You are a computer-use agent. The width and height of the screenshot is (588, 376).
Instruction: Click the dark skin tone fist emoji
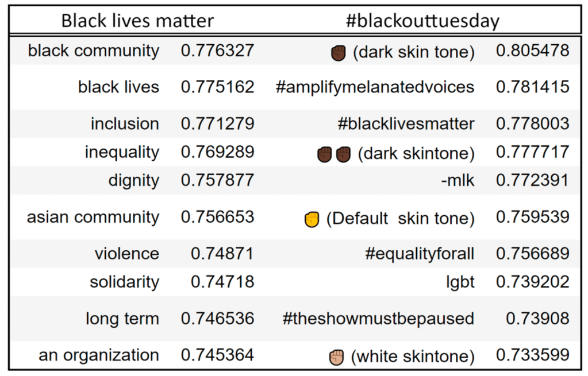(338, 53)
